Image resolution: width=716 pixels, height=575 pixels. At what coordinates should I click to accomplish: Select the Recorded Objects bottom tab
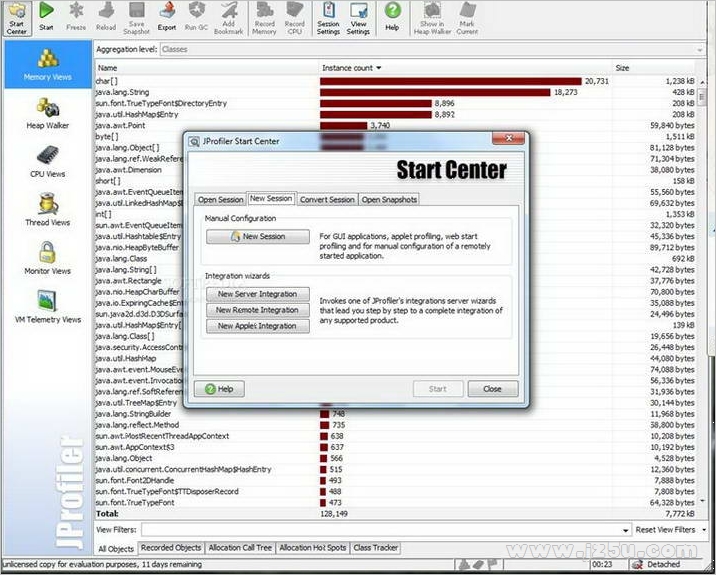171,548
